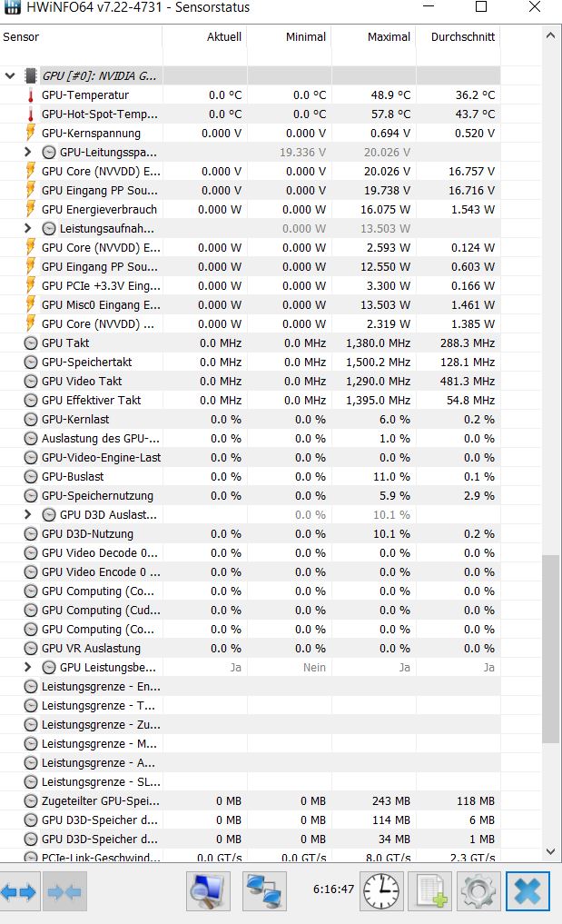Select the Leistungsgrenze - SL... row

click(251, 782)
